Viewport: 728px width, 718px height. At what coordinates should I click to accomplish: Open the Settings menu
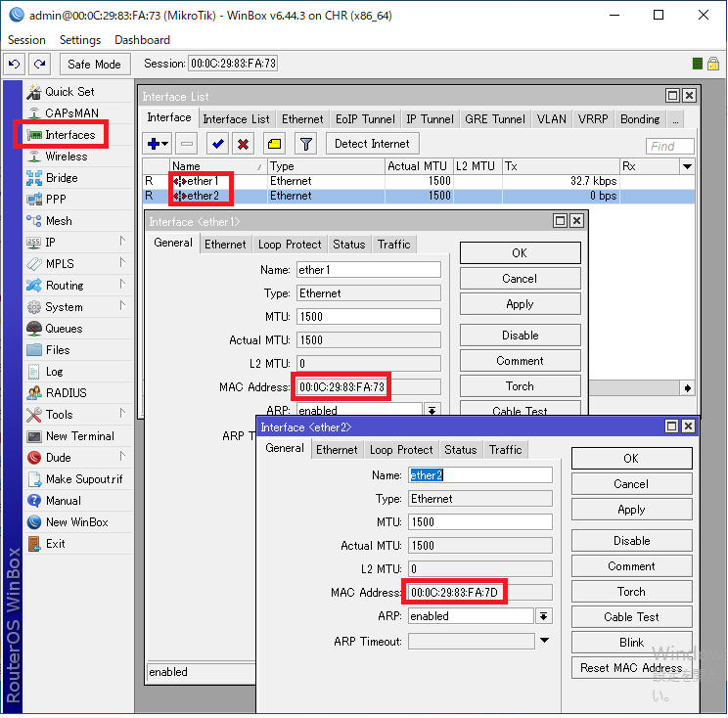[x=80, y=40]
